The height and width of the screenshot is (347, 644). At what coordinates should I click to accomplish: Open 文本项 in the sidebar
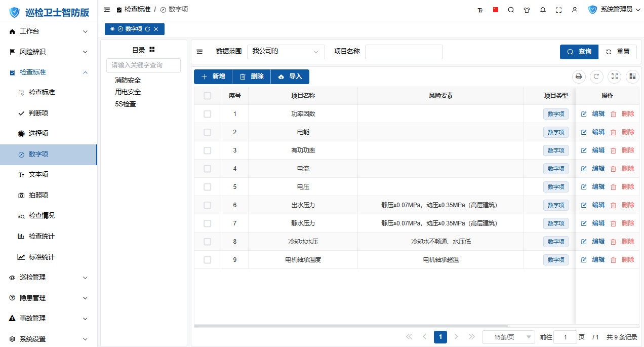(49, 175)
